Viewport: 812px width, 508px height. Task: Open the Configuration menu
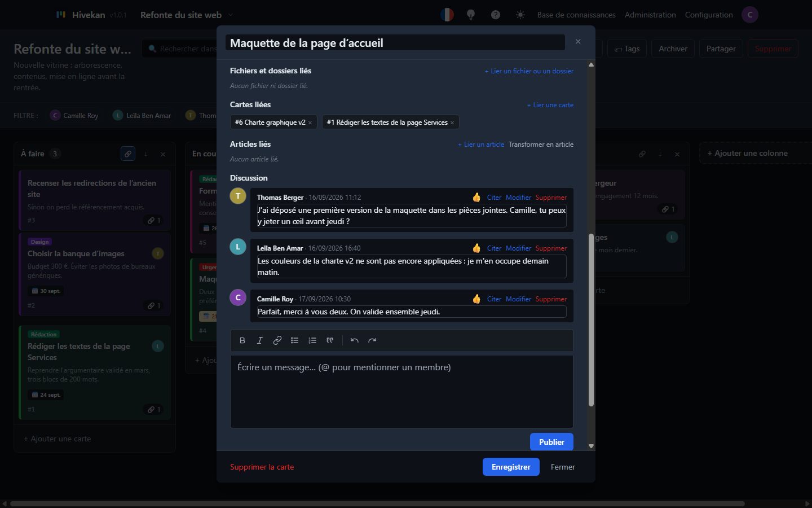(x=709, y=15)
